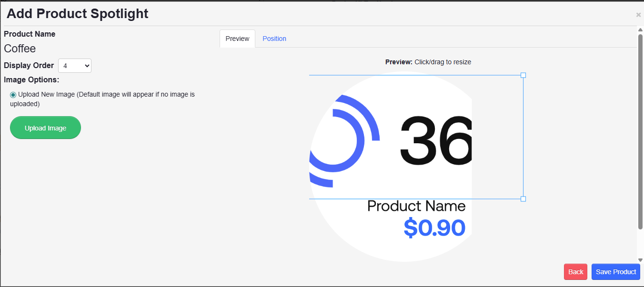Close the Add Product Spotlight dialog
This screenshot has height=287, width=644.
(x=638, y=14)
